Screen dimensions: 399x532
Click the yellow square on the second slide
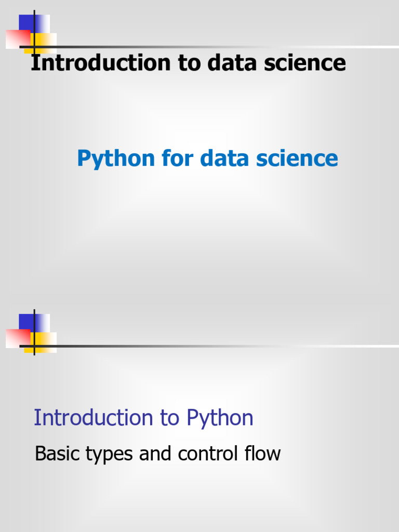(46, 342)
